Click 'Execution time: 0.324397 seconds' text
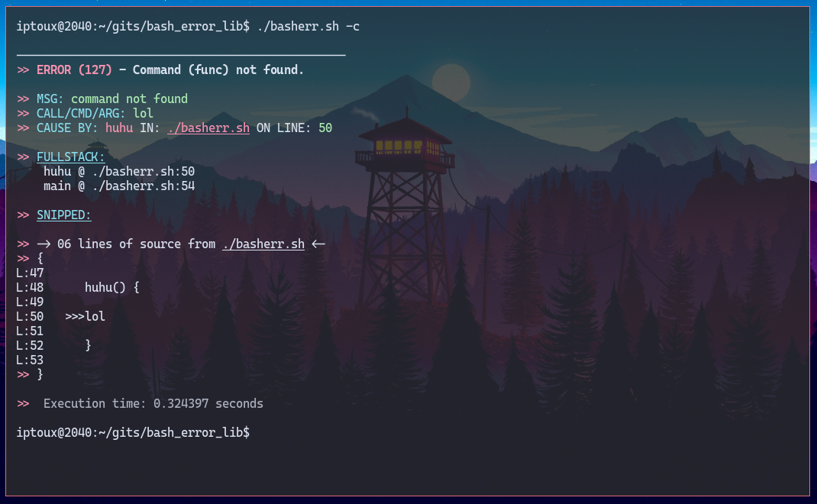Image resolution: width=817 pixels, height=504 pixels. click(x=153, y=403)
